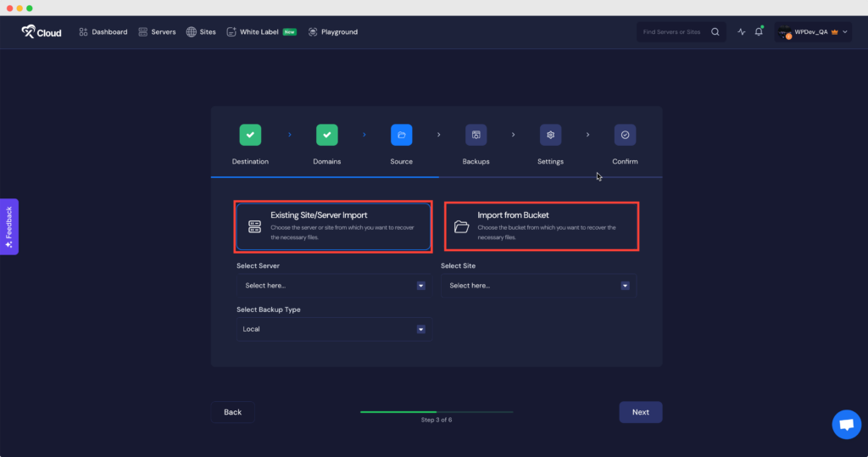The width and height of the screenshot is (868, 457).
Task: Click the Domains step checkmark icon
Action: coord(327,135)
